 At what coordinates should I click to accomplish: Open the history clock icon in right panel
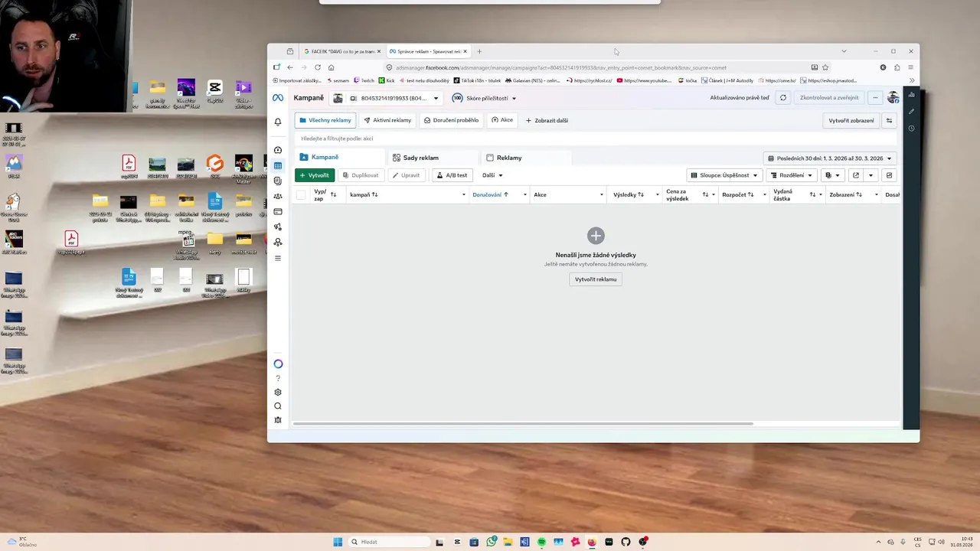911,128
